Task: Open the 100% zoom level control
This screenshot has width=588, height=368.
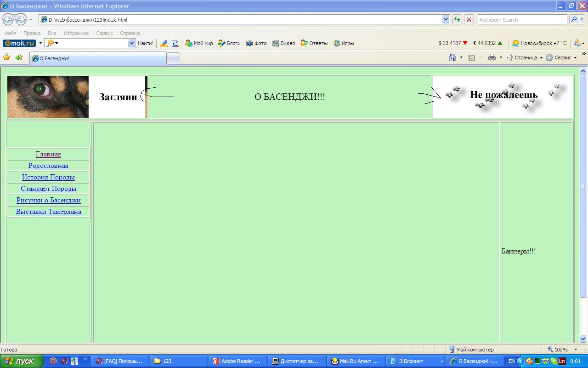Action: pyautogui.click(x=563, y=350)
